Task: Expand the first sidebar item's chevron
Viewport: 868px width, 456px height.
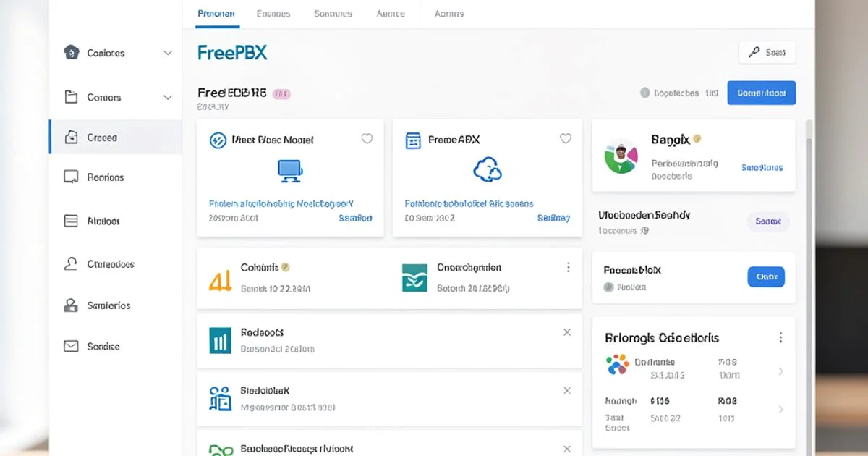Action: pyautogui.click(x=168, y=53)
